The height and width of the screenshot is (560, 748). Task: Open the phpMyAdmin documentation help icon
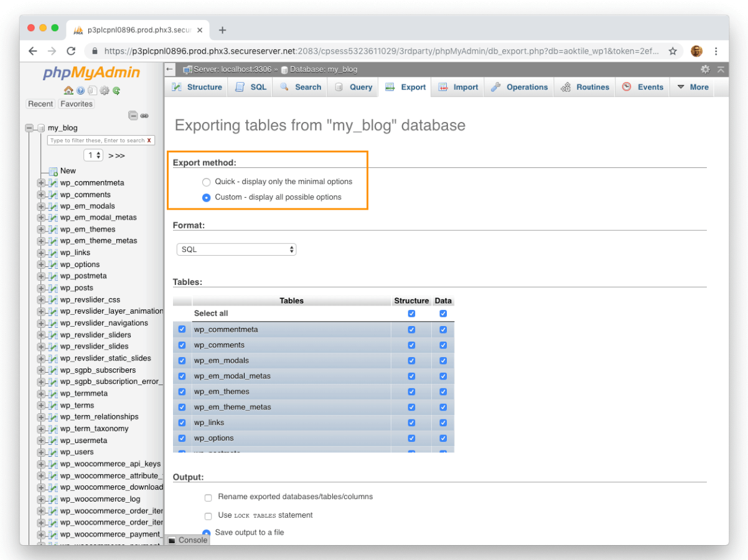point(80,91)
